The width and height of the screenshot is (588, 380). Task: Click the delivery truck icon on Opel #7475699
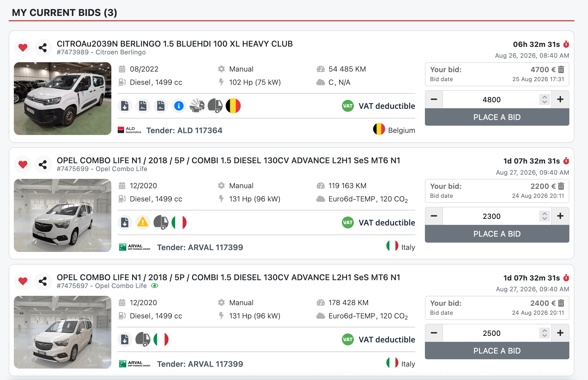(161, 222)
